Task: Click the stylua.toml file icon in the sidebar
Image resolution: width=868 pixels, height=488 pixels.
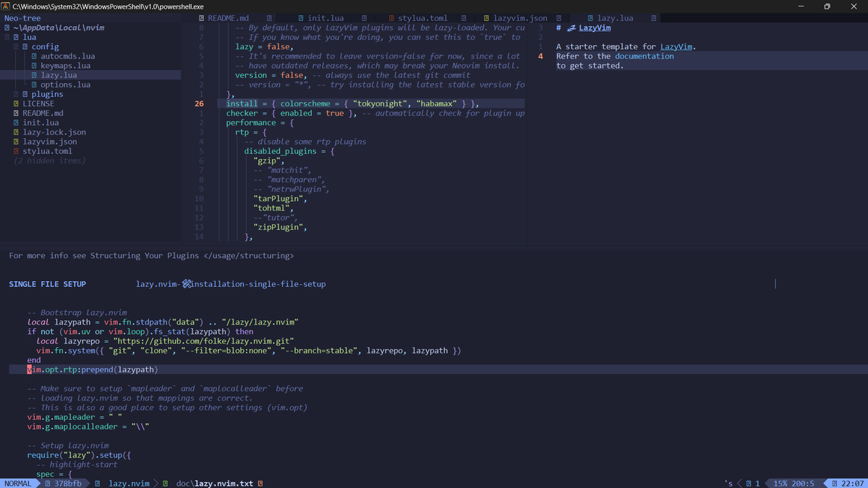Action: [x=15, y=150]
